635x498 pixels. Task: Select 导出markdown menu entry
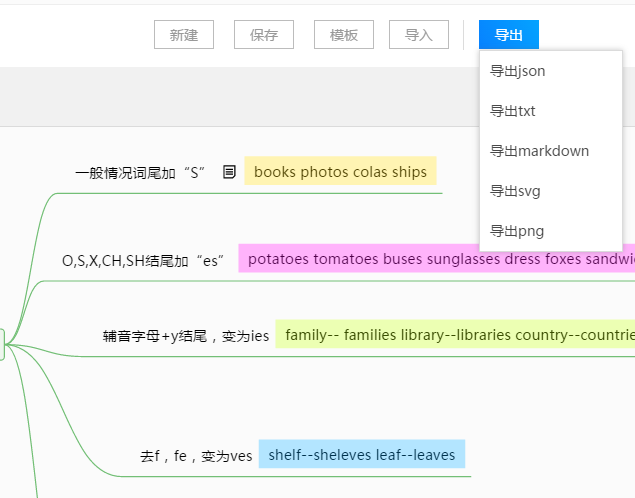551,151
